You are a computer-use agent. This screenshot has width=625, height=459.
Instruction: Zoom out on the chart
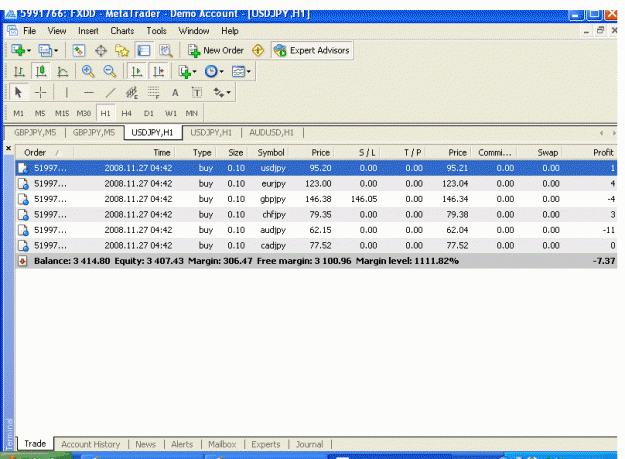pos(109,72)
